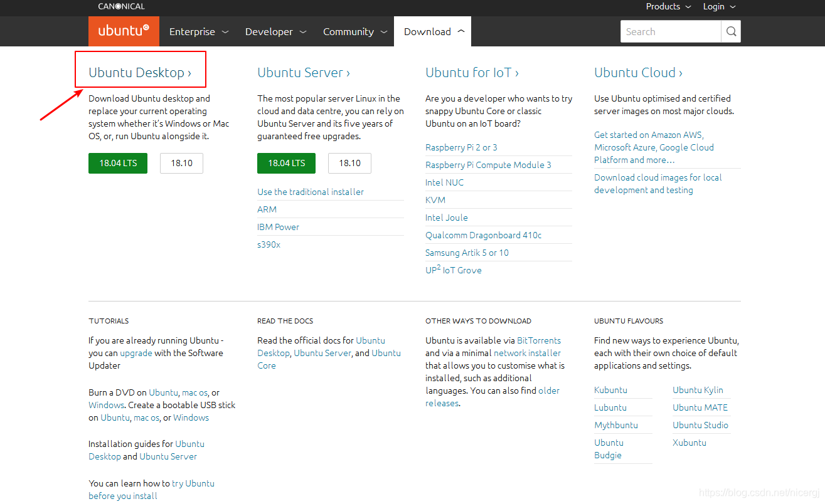Viewport: 825px width, 504px height.
Task: Select Raspberry Pi Compute Module 3
Action: (488, 165)
